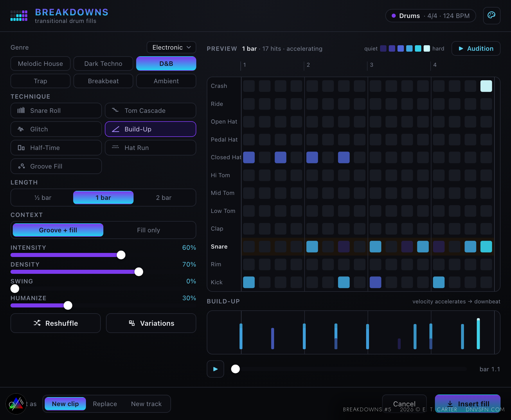511x420 pixels.
Task: Click the Reshuffle button
Action: coord(56,323)
